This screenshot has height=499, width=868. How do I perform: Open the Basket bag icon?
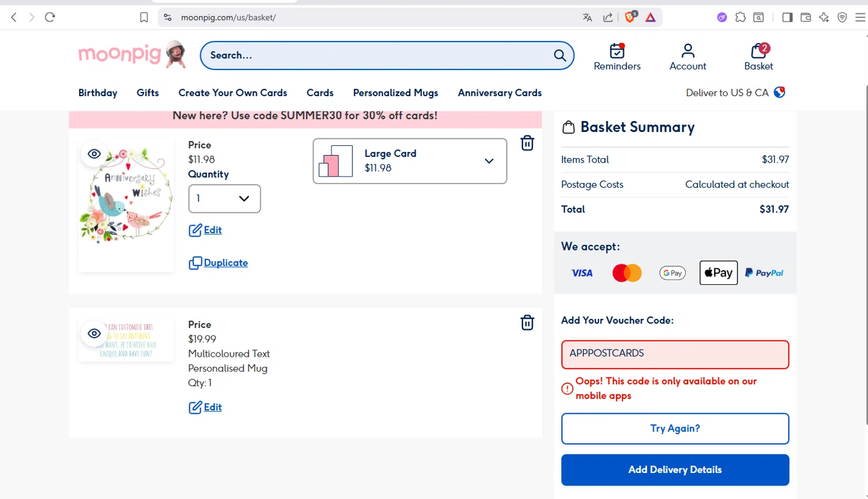[x=758, y=51]
